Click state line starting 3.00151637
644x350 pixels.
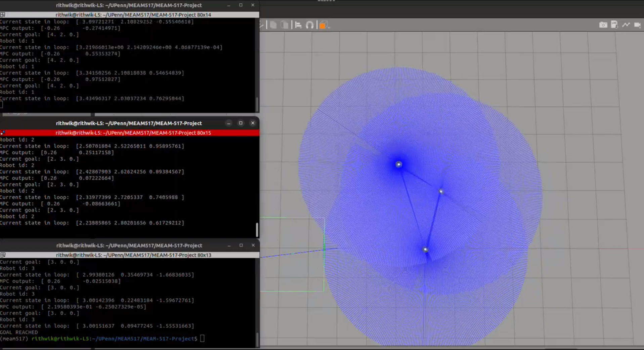click(x=97, y=326)
